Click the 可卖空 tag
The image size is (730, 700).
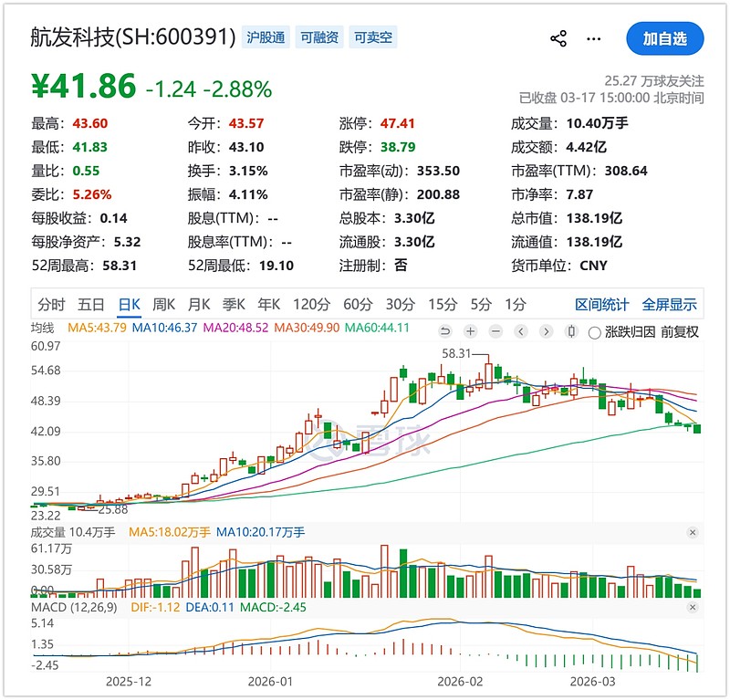373,37
